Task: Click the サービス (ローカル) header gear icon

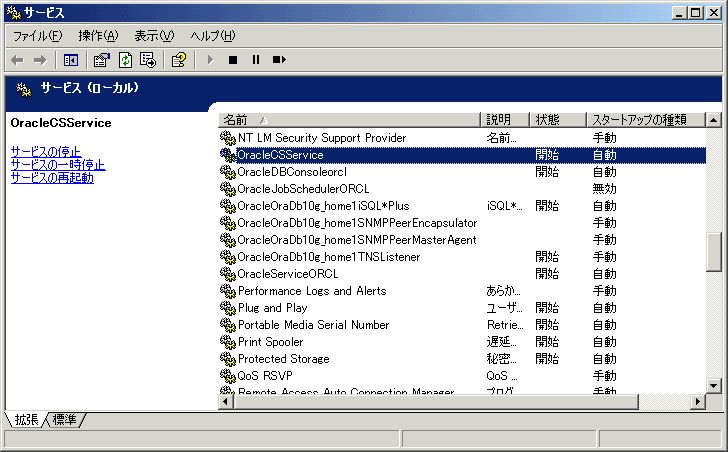Action: tap(24, 89)
